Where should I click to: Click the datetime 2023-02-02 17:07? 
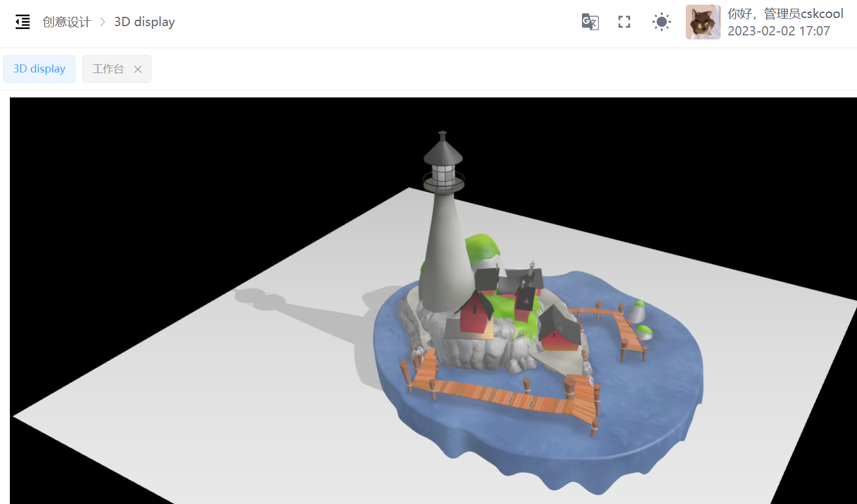(779, 31)
